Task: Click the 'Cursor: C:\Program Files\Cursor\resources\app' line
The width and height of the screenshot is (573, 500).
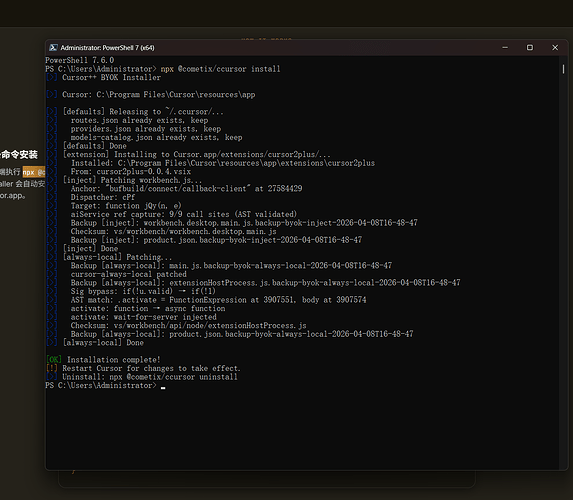Action: [x=158, y=95]
